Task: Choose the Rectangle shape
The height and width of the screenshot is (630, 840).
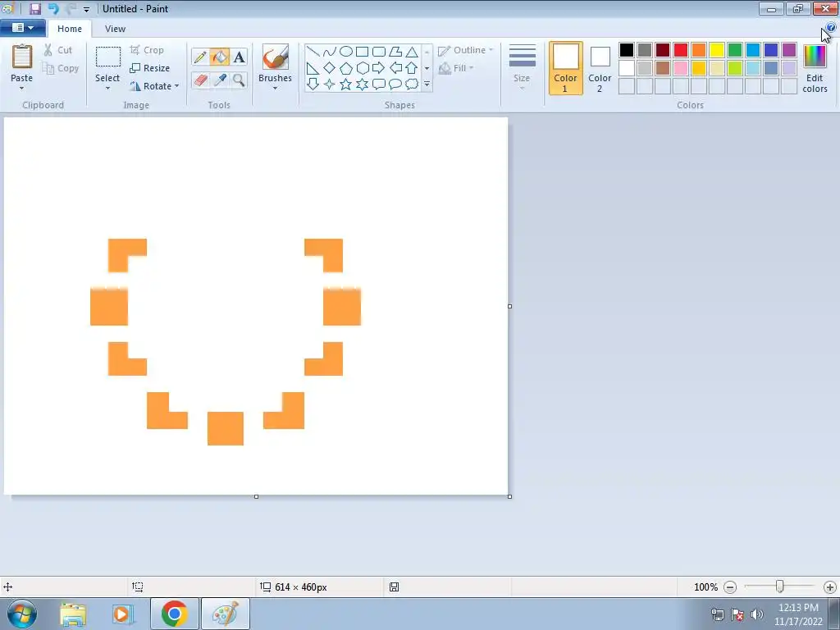Action: (362, 52)
